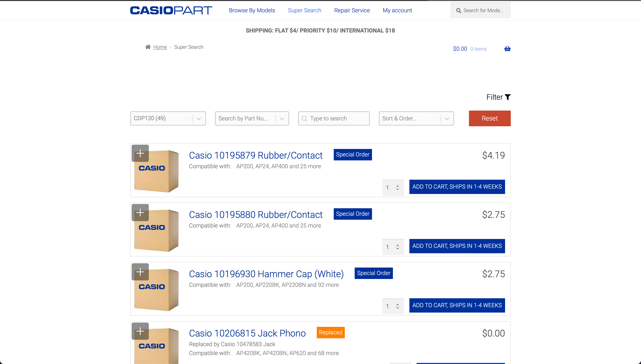Click Special Order badge on Hammer Cap
The width and height of the screenshot is (641, 364).
click(374, 273)
